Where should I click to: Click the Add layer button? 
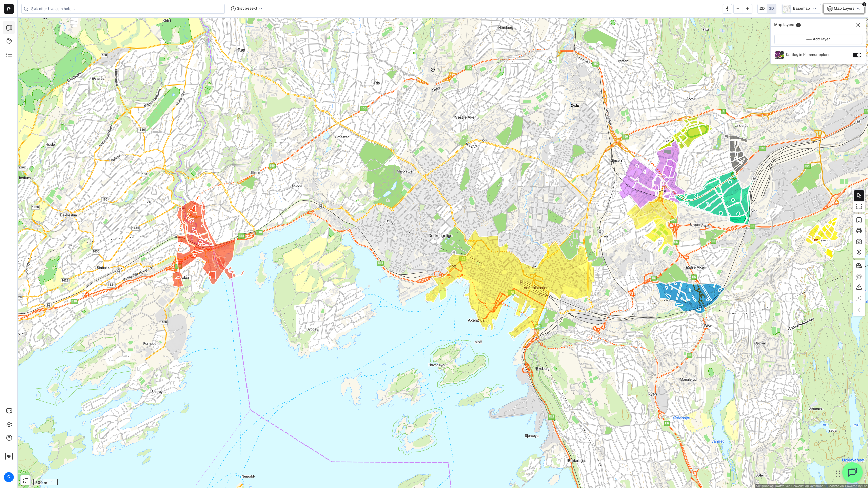pos(818,39)
